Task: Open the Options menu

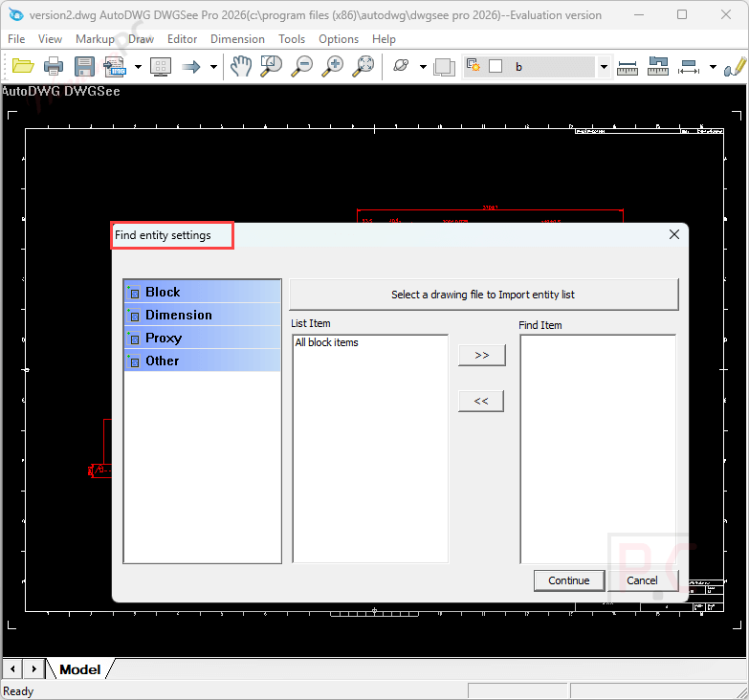Action: coord(339,39)
